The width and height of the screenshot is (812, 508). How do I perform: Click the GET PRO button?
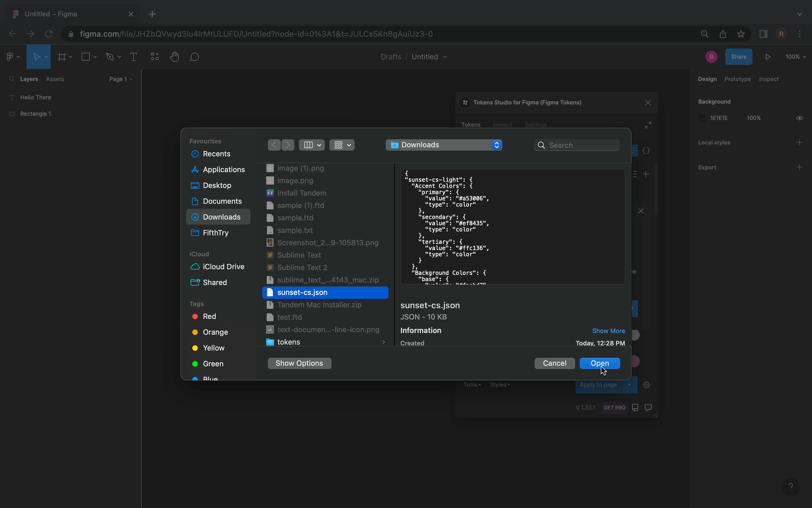coord(614,408)
